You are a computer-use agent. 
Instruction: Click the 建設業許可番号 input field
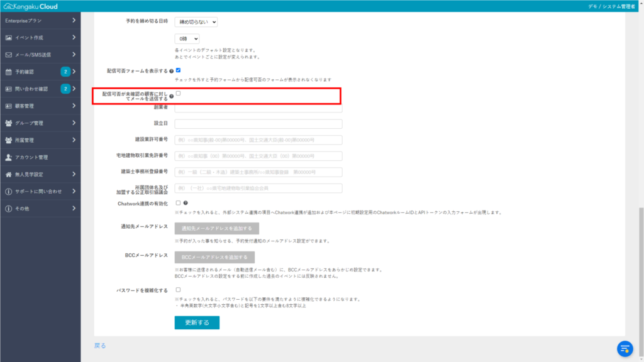(258, 140)
